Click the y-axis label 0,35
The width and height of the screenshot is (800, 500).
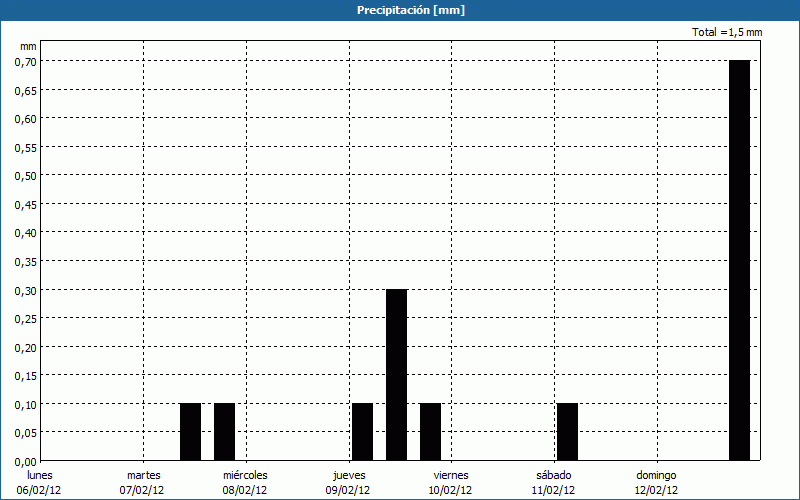tap(25, 262)
